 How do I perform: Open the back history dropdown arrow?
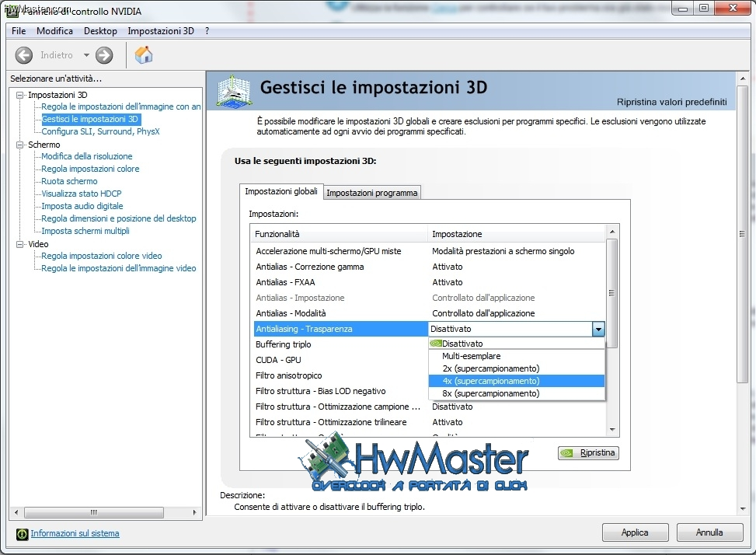(x=86, y=55)
